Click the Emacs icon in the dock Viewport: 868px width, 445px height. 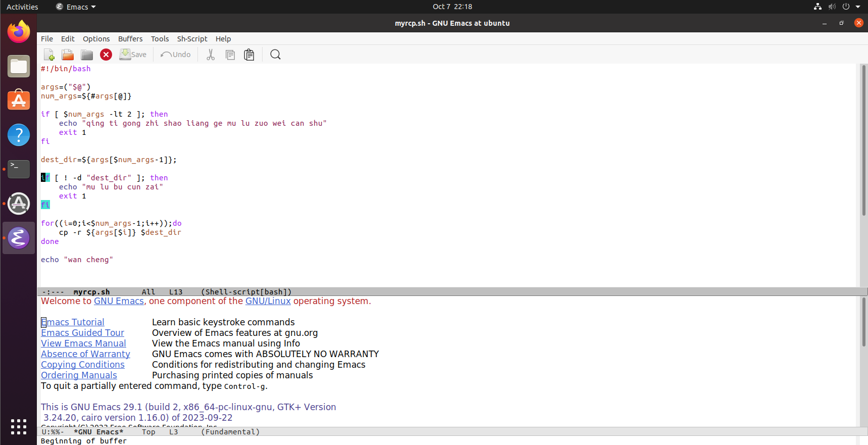tap(19, 238)
